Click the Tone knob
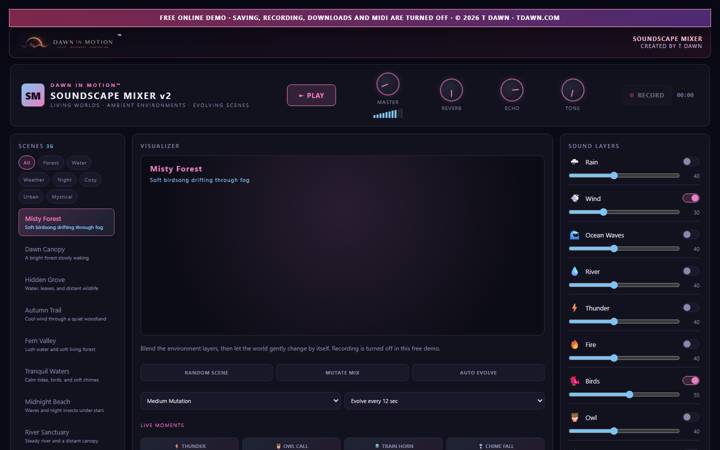Viewport: 720px width, 450px height. 573,90
